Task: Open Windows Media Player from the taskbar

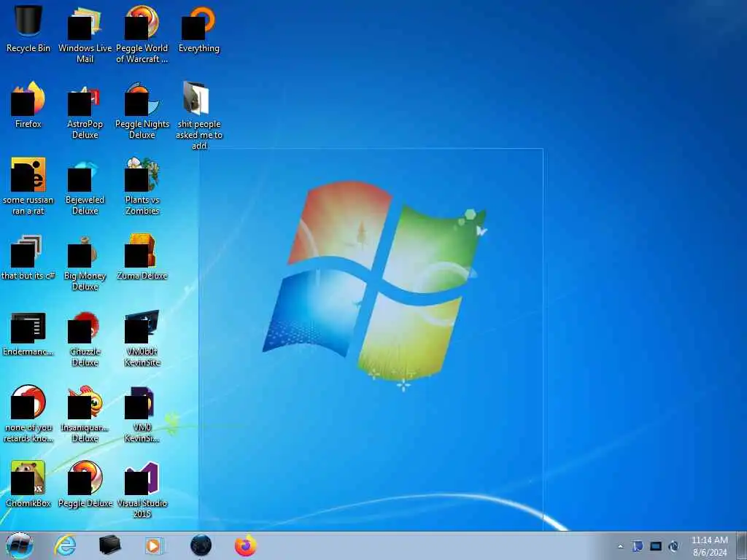Action: (x=154, y=545)
